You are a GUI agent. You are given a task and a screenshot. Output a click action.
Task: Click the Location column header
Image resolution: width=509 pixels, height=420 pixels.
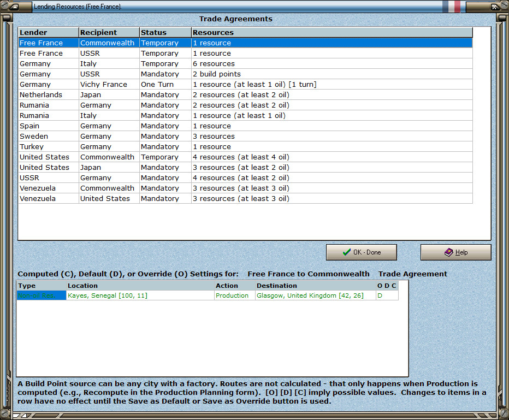point(140,286)
